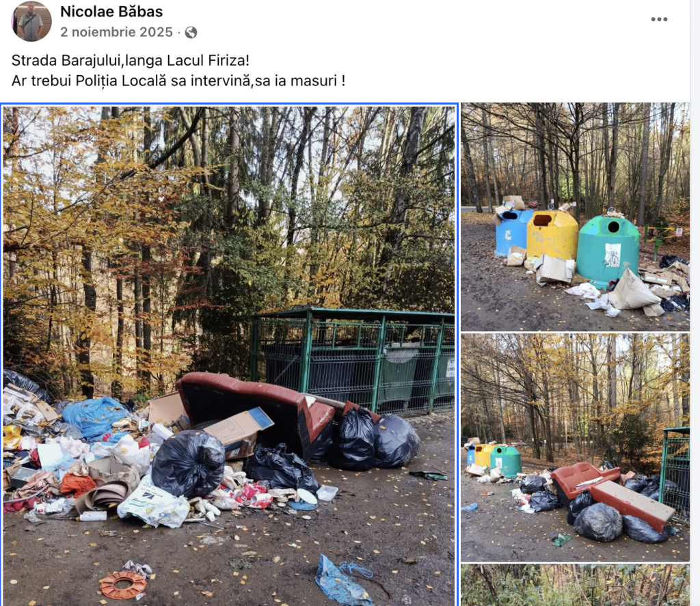Image resolution: width=700 pixels, height=606 pixels.
Task: Click the text line about Poliția Locală
Action: [178, 81]
